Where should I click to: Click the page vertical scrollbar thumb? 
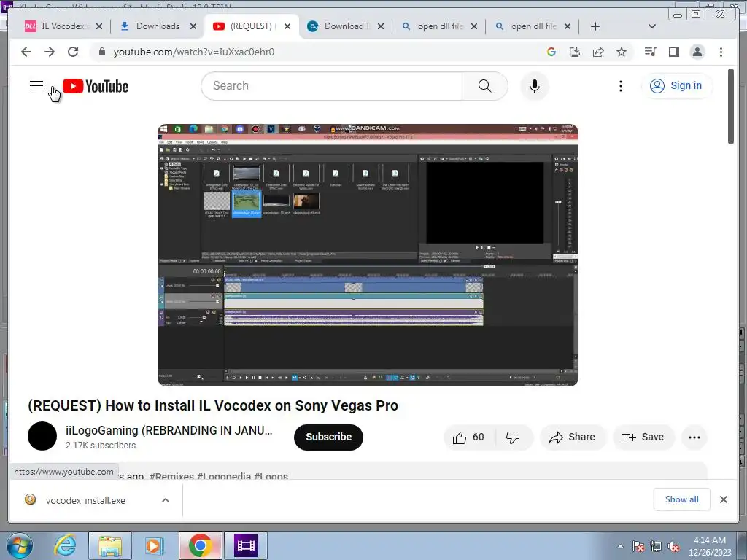731,106
